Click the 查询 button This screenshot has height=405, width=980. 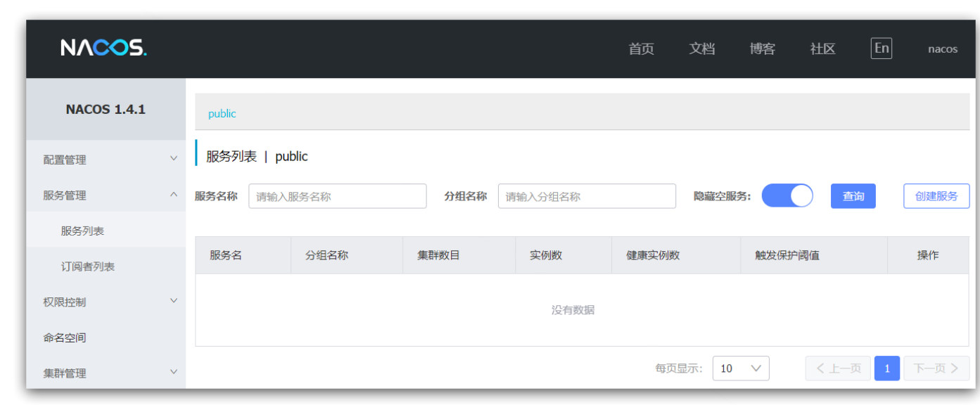pyautogui.click(x=853, y=196)
